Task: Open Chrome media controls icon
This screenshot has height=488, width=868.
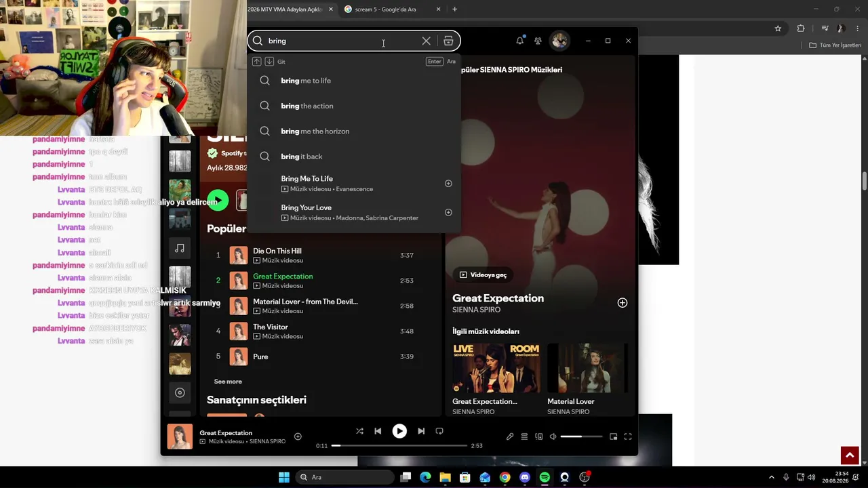Action: [825, 28]
